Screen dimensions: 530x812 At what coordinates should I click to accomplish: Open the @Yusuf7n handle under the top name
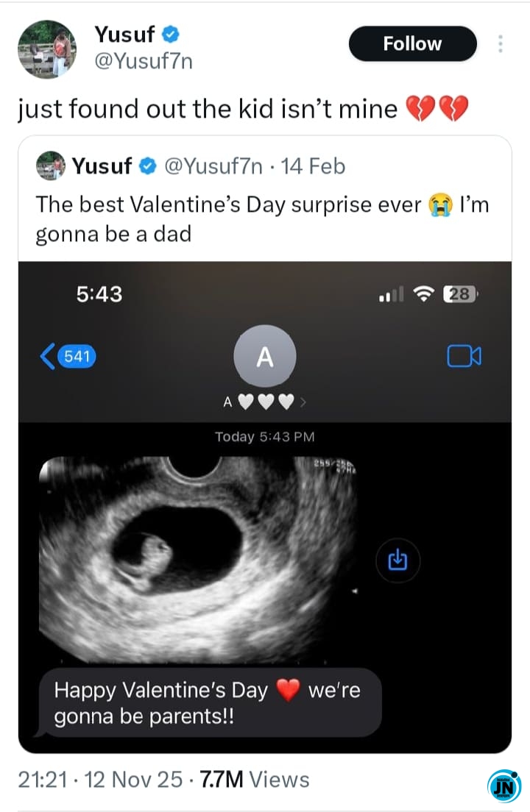pyautogui.click(x=144, y=61)
